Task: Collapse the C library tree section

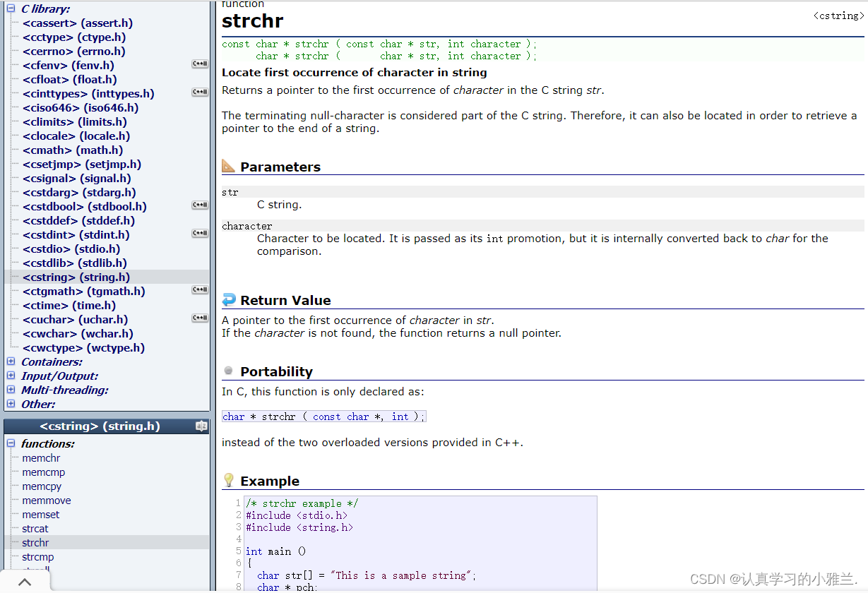Action: click(11, 8)
